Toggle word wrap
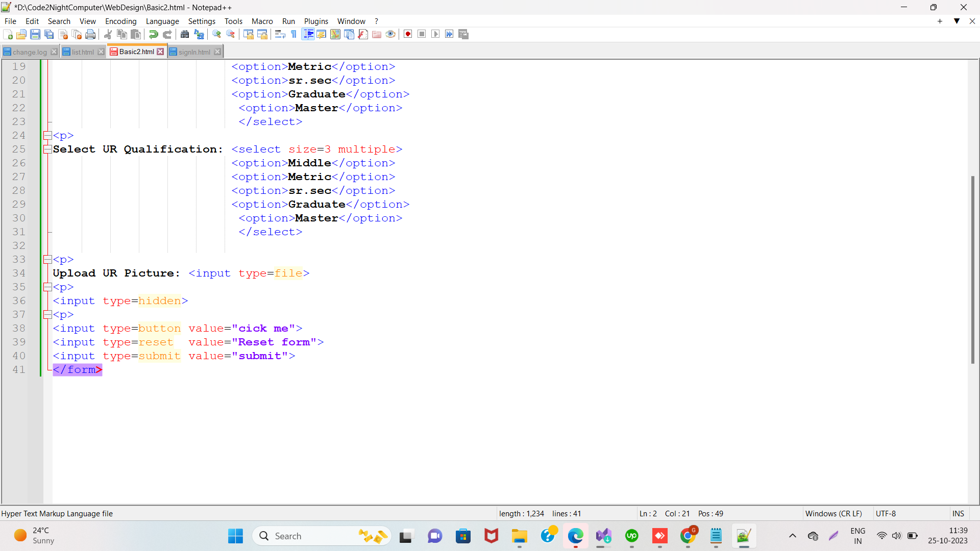980x551 pixels. pos(280,34)
